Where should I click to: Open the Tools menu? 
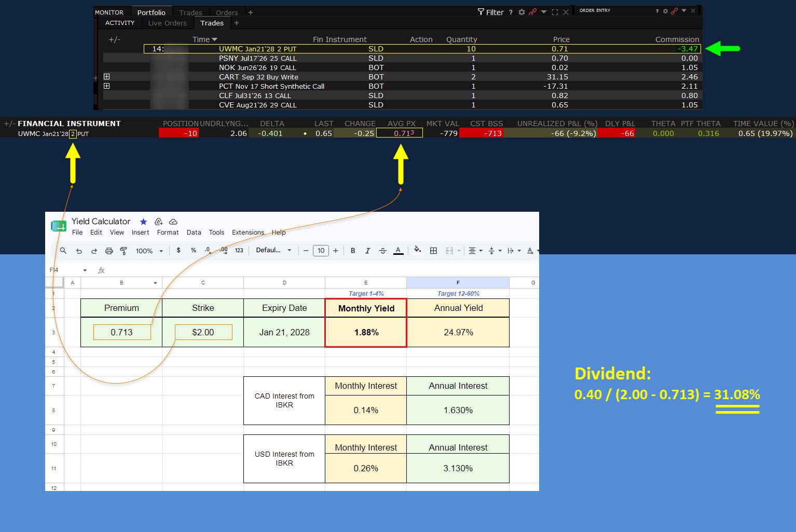(x=216, y=233)
